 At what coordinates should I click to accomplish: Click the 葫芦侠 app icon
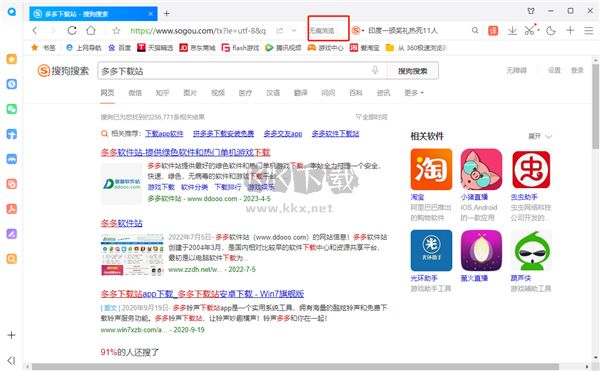pyautogui.click(x=532, y=251)
